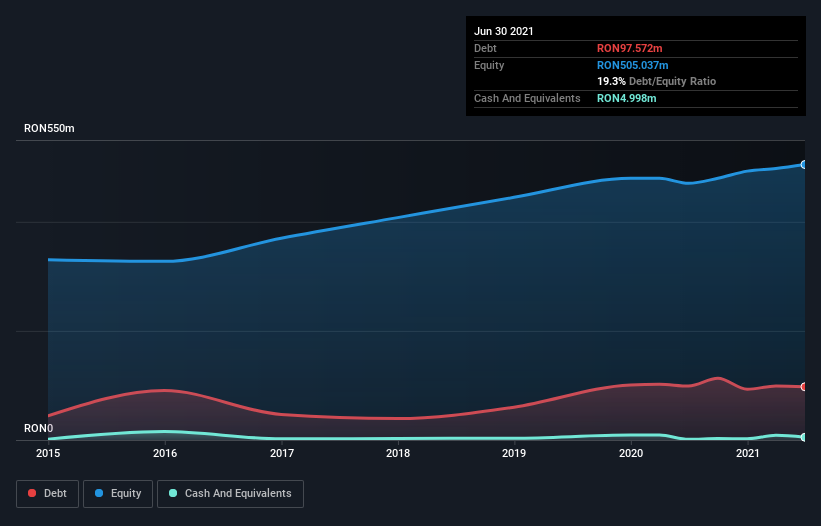Screen dimensions: 821x526
Task: Click the 2019 x-axis label
Action: tap(514, 453)
